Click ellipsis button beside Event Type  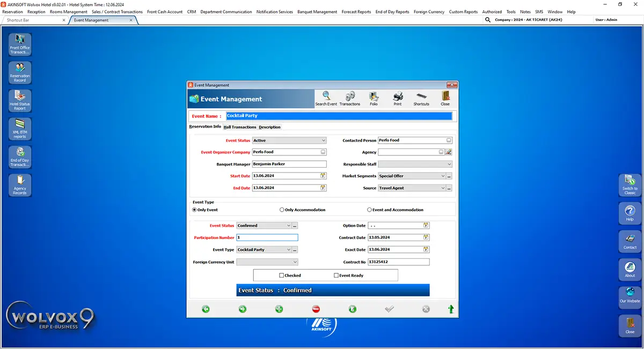(x=295, y=250)
